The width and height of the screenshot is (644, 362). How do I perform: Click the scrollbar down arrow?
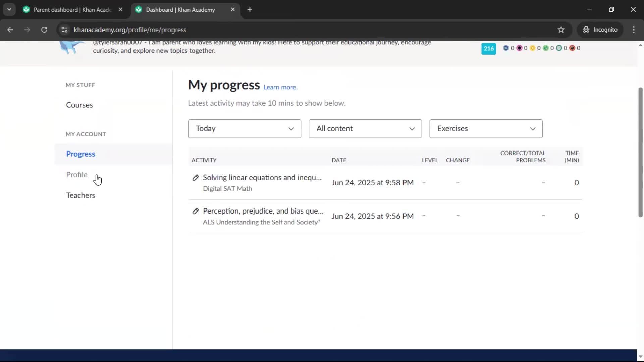click(x=640, y=357)
